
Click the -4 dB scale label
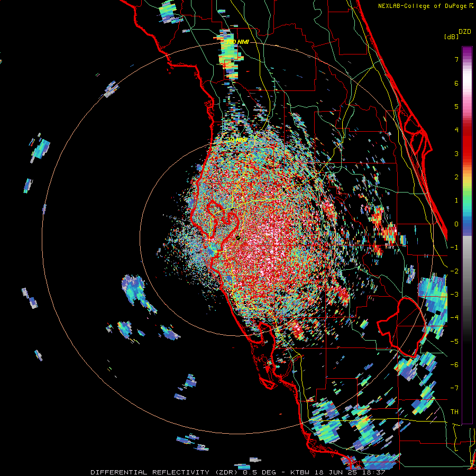[454, 318]
